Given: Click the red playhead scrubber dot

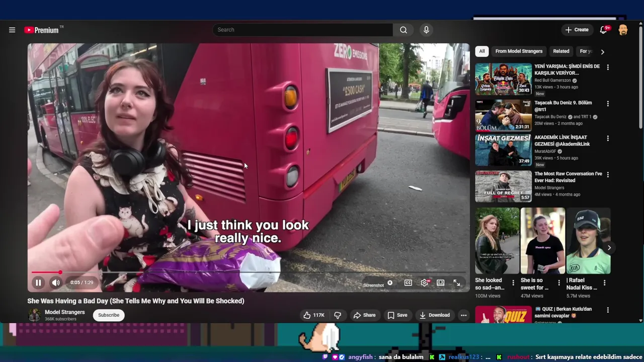Looking at the screenshot, I should pyautogui.click(x=60, y=273).
